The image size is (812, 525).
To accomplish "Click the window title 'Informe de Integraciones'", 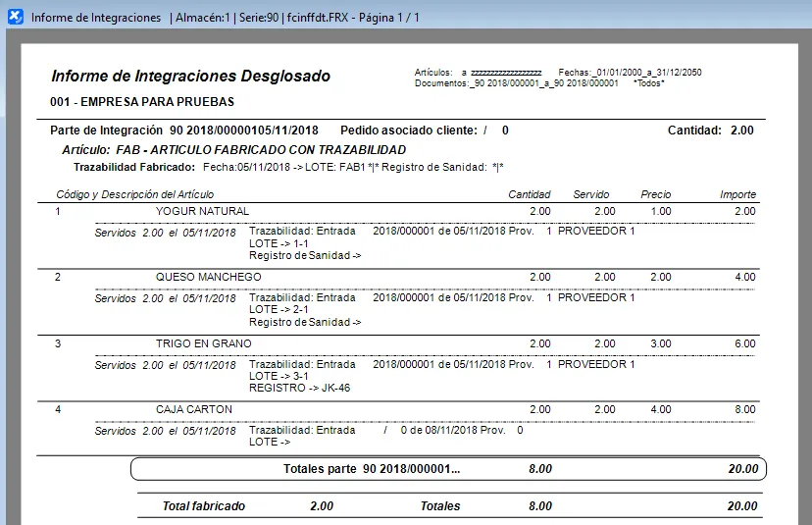I will pyautogui.click(x=96, y=18).
